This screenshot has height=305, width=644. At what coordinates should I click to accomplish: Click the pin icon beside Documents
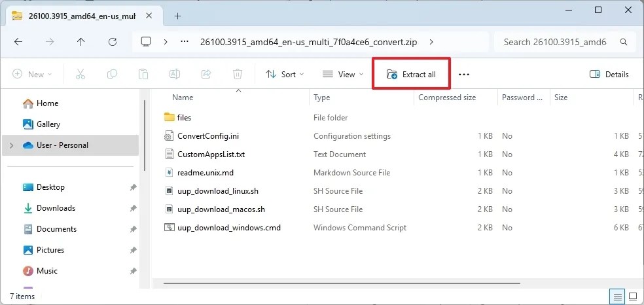point(133,229)
